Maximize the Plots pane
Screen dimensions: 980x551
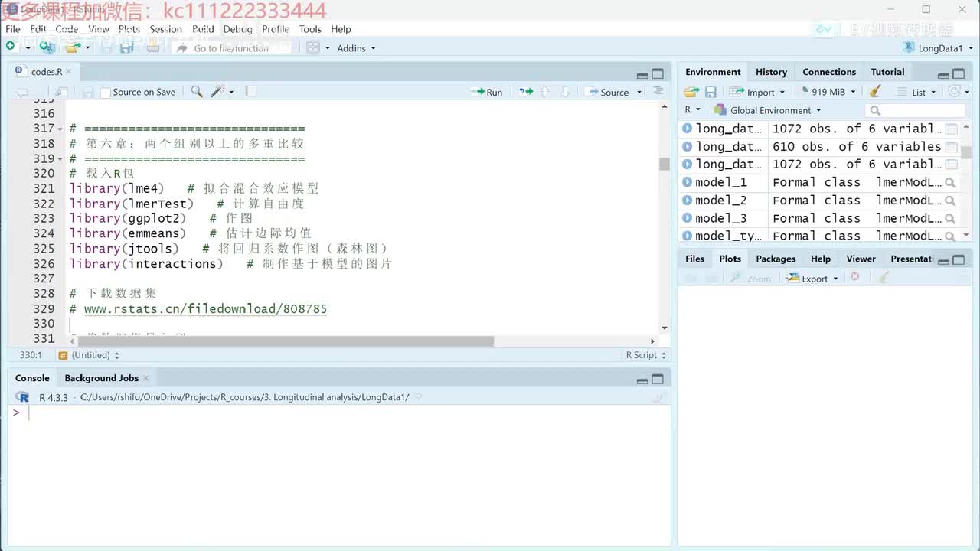coord(959,260)
